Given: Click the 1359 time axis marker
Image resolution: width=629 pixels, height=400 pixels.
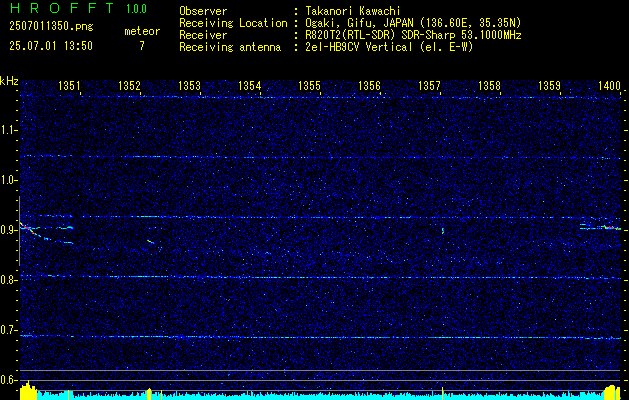Looking at the screenshot, I should 549,85.
